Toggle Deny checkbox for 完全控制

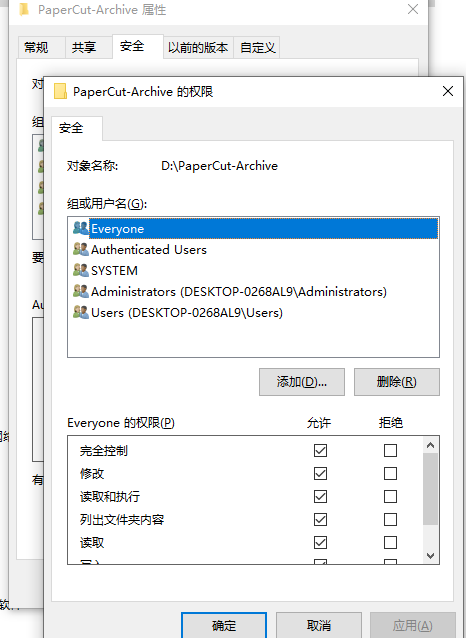coord(390,450)
